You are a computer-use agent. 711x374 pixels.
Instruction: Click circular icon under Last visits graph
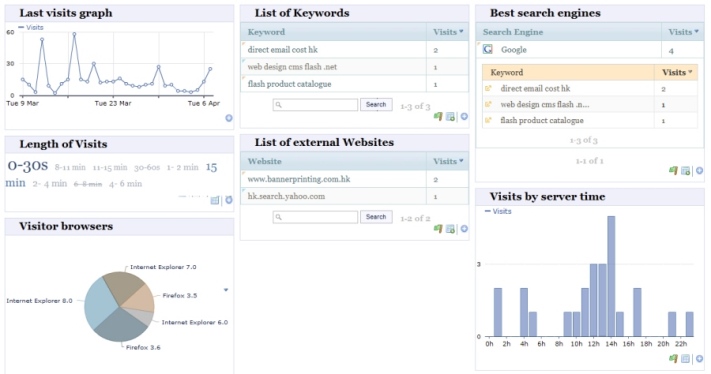[x=229, y=118]
